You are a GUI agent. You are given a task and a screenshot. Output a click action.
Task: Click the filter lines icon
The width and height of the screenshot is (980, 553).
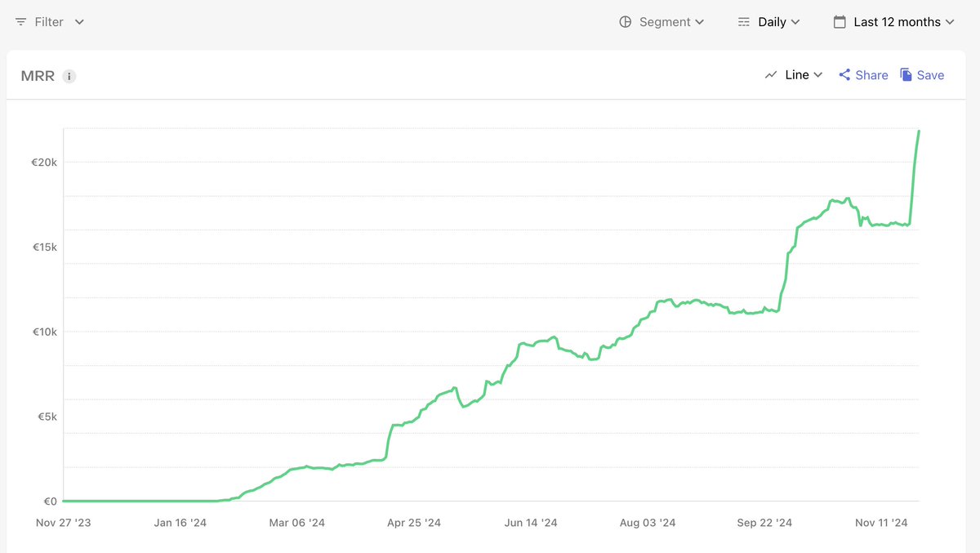coord(21,22)
